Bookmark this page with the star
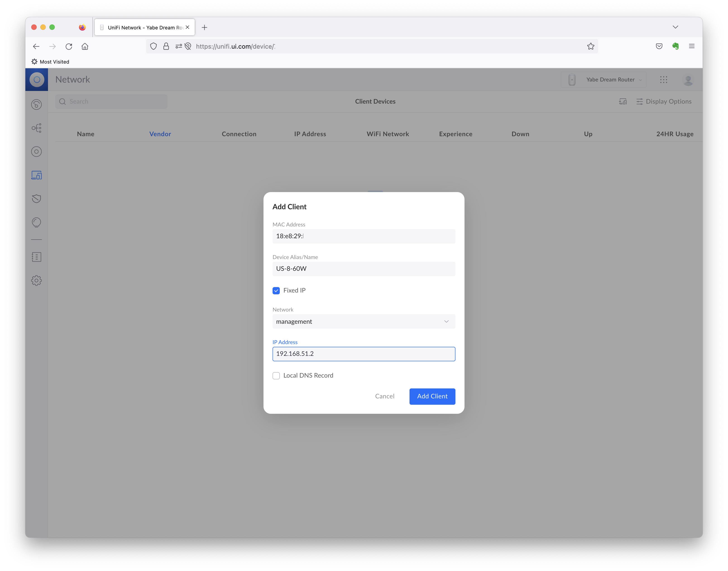 tap(591, 46)
